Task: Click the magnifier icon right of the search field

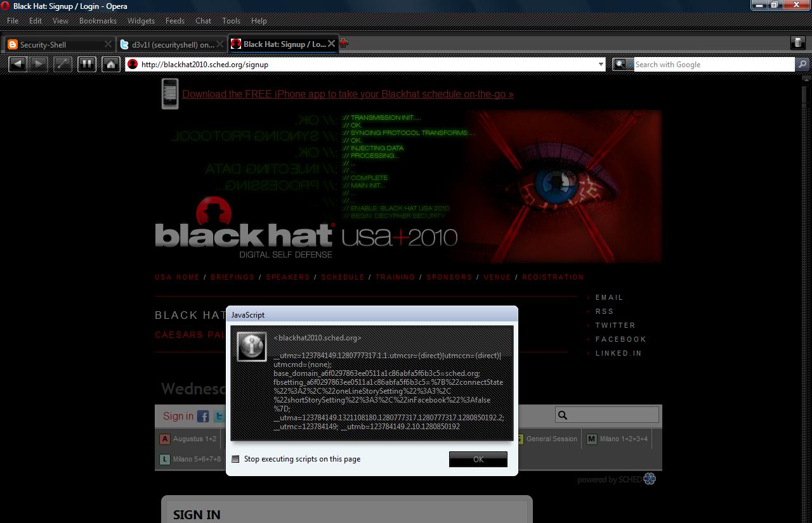Action: tap(802, 64)
